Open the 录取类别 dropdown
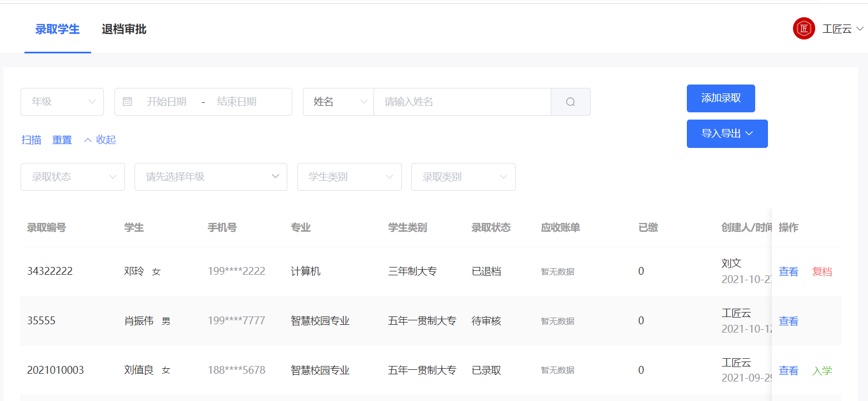The height and width of the screenshot is (401, 868). 463,176
